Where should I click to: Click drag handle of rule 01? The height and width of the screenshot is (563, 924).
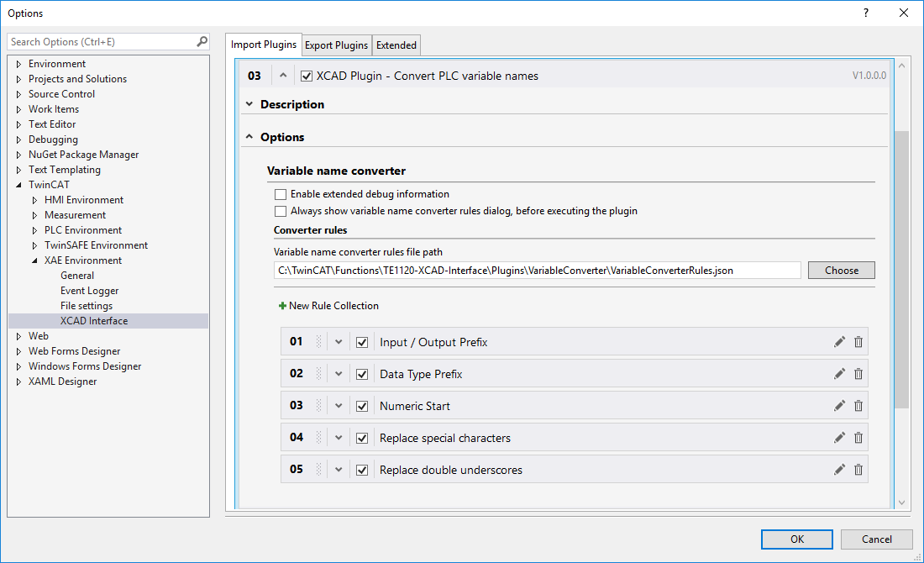(x=319, y=341)
